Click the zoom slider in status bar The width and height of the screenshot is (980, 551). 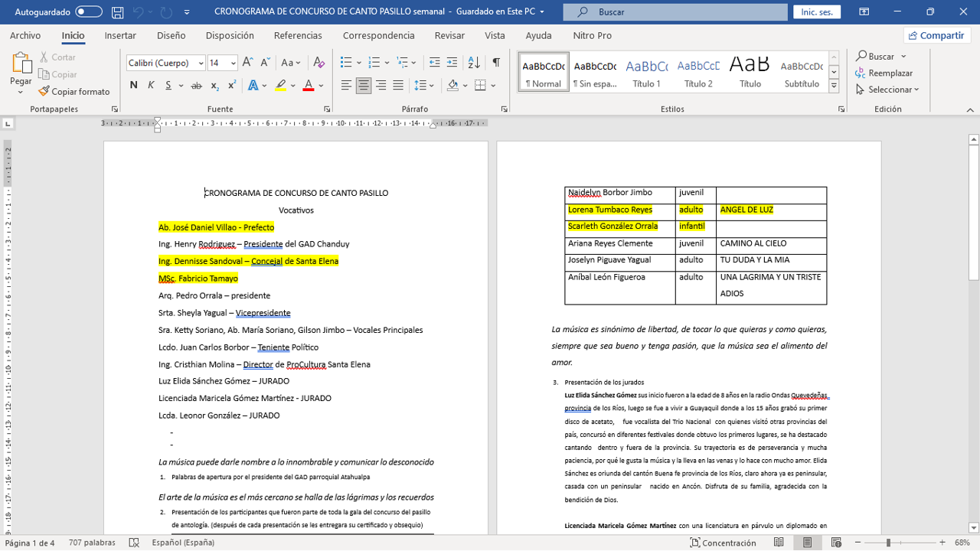[x=888, y=543]
